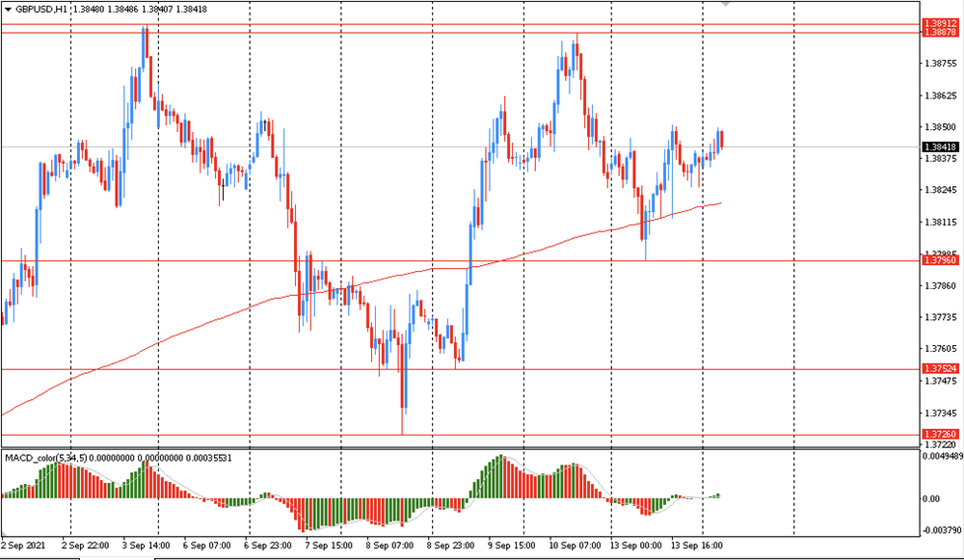Screen dimensions: 964x560
Task: Click the MACD_color(5,34,5) indicator label
Action: (x=46, y=458)
